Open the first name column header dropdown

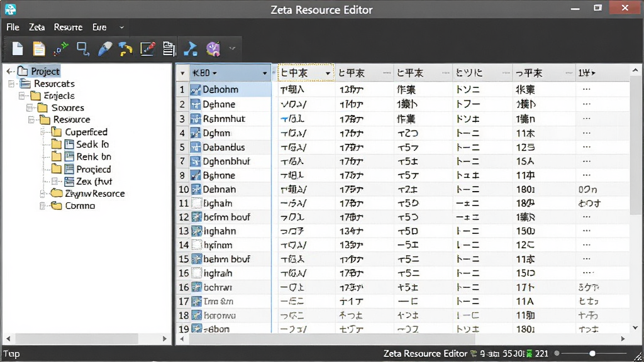pos(265,74)
